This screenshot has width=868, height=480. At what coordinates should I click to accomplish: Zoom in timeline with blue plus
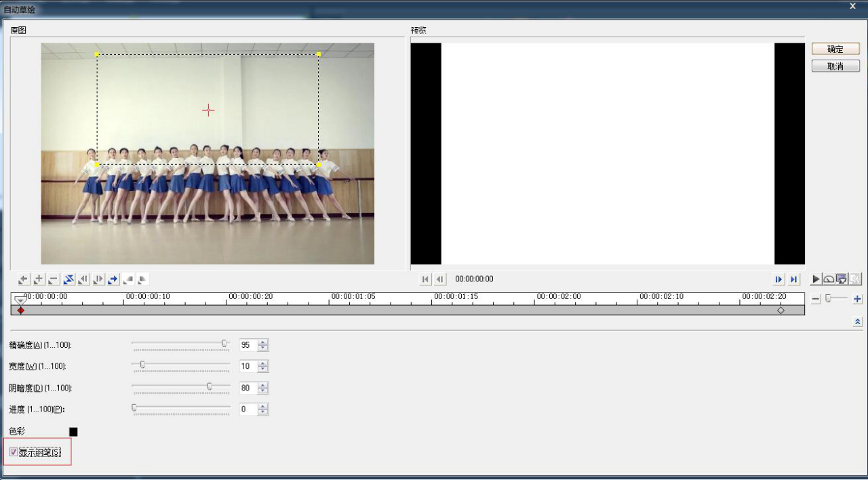pos(857,299)
